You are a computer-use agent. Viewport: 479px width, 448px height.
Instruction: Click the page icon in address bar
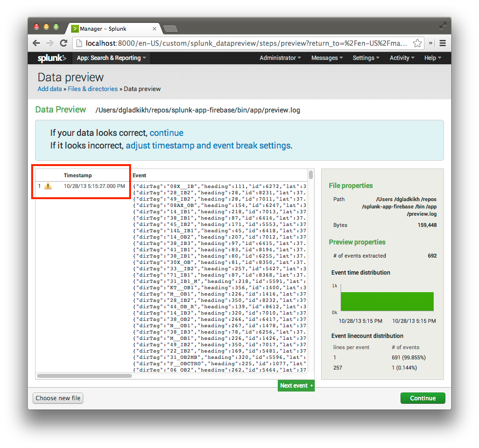(x=79, y=43)
